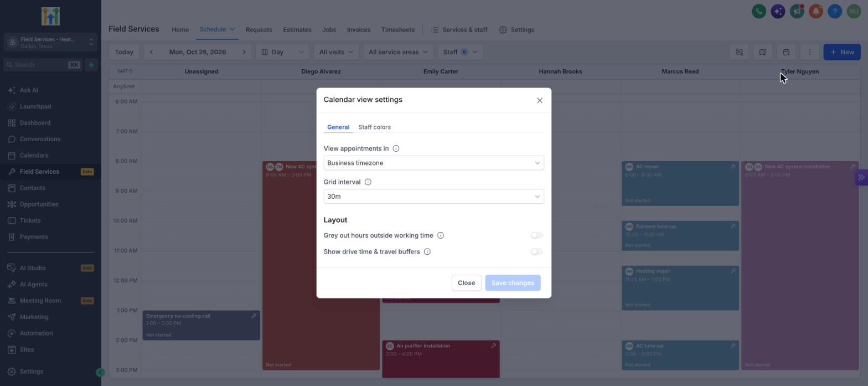Expand the Field Services account switcher
The width and height of the screenshot is (868, 386).
click(x=50, y=42)
